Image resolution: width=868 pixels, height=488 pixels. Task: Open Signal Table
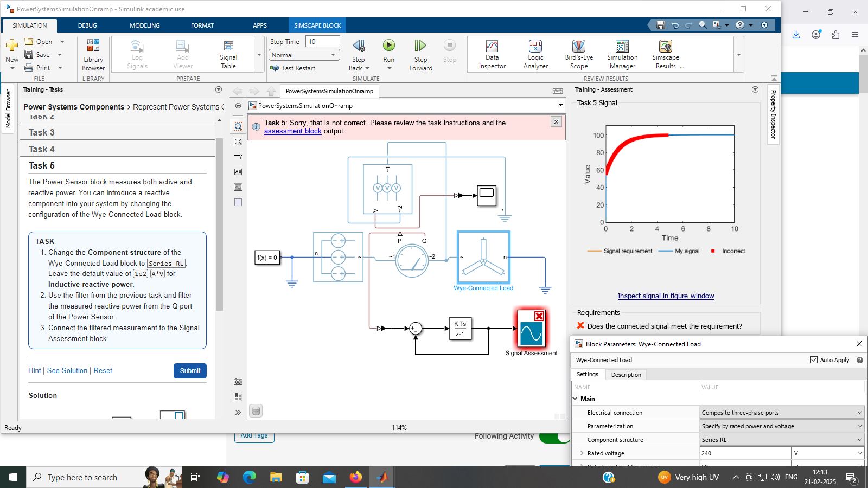[x=228, y=54]
